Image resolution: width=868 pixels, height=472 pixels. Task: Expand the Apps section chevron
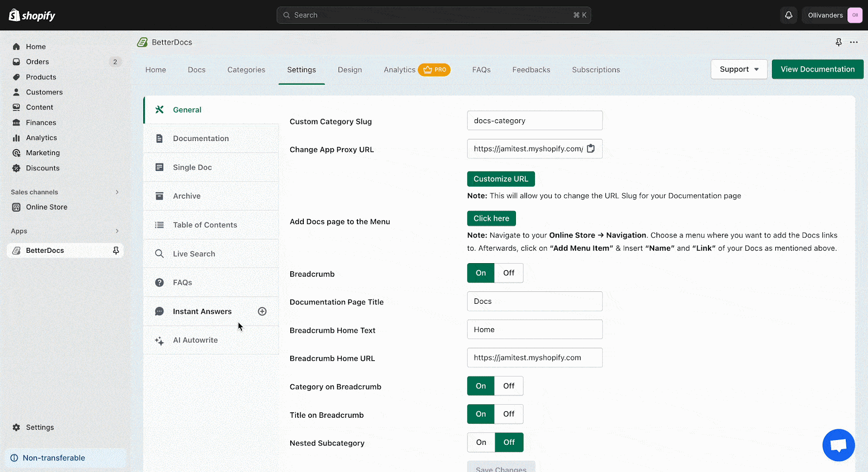coord(117,231)
